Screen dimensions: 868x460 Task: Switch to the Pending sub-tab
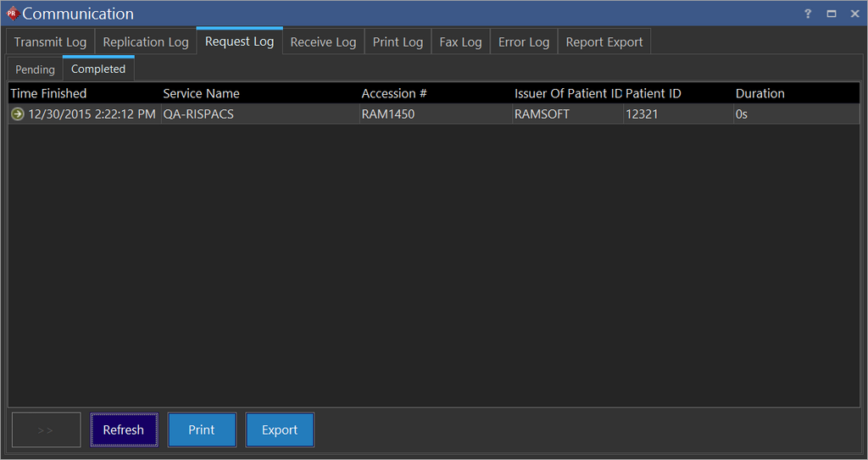(35, 69)
